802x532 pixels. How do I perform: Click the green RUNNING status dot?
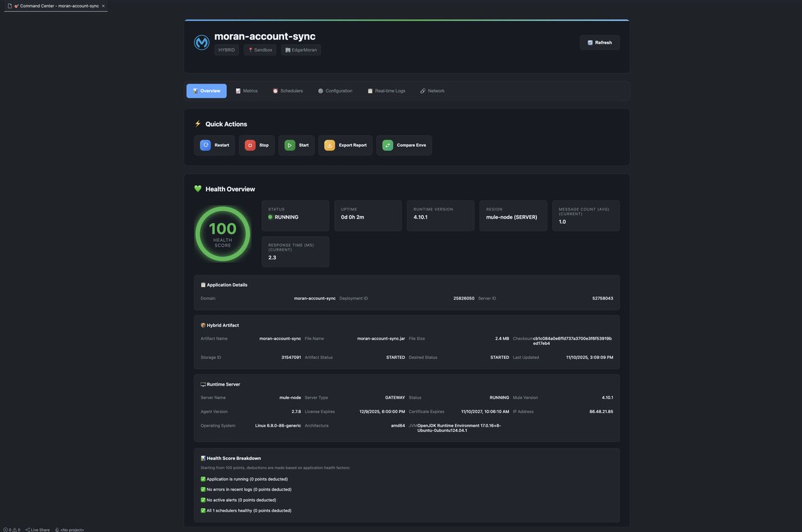click(x=271, y=217)
